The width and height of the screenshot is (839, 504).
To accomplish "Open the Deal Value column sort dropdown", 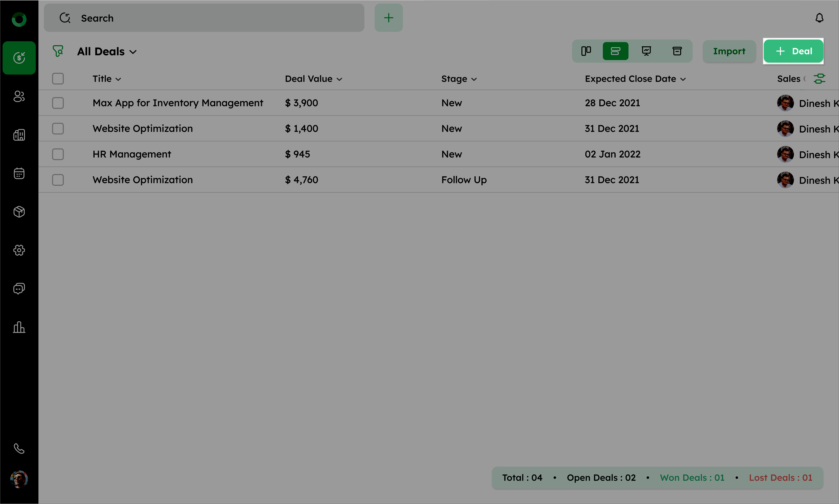I will tap(313, 79).
